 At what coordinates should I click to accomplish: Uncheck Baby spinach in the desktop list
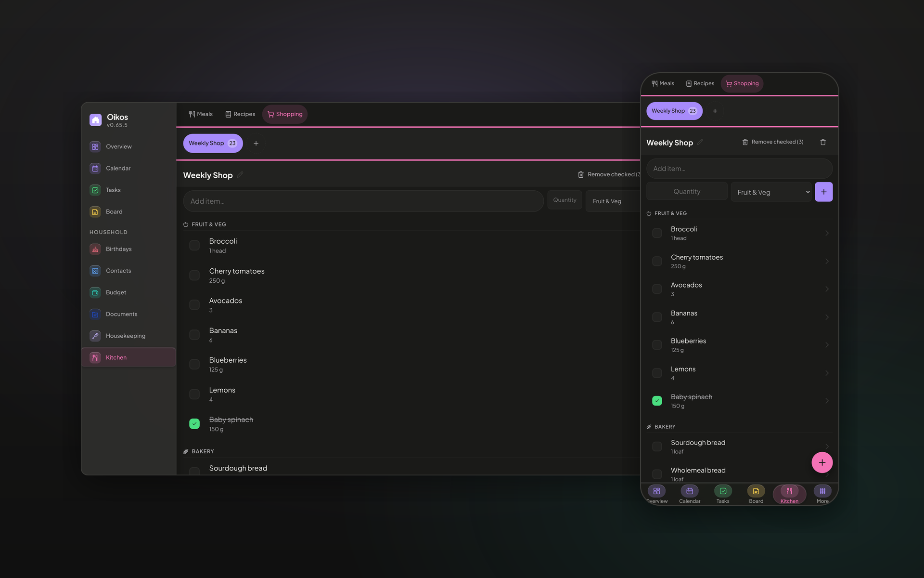(194, 424)
